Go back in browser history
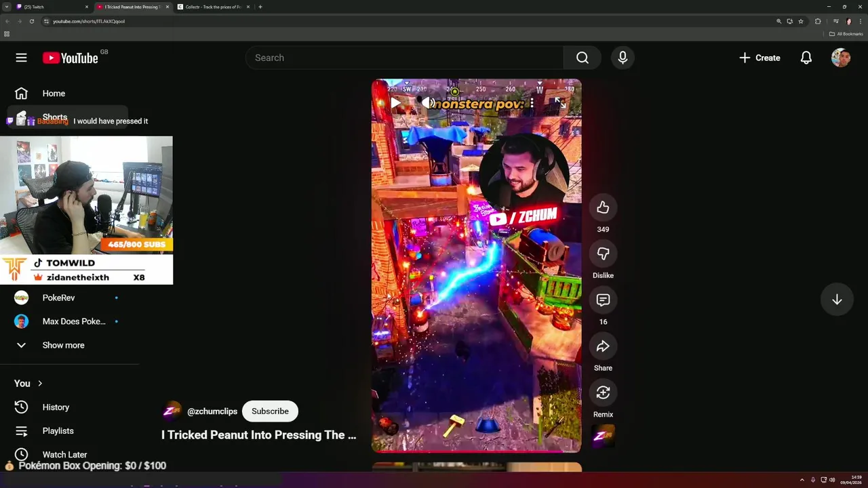This screenshot has height=488, width=868. tap(7, 21)
